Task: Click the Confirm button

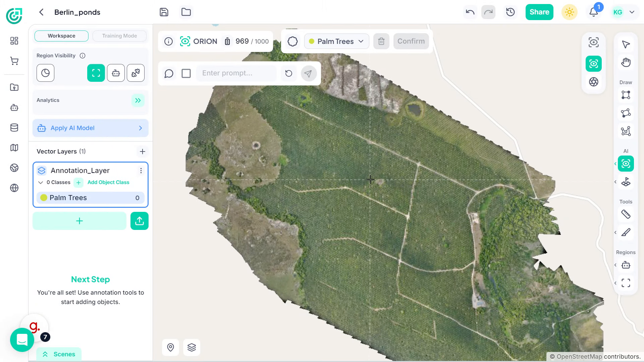Action: 411,41
